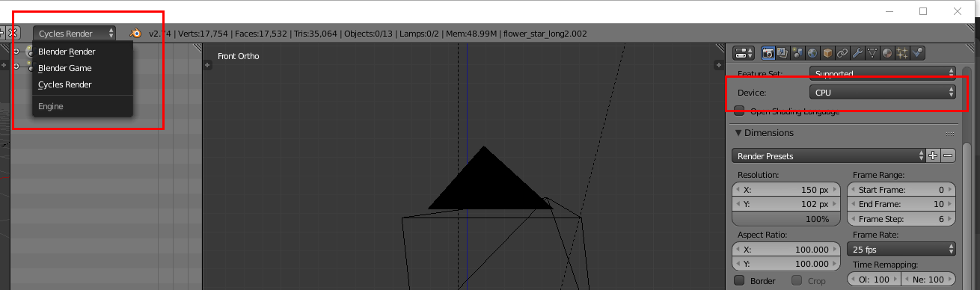Click the Blender logo in the info header

(136, 34)
